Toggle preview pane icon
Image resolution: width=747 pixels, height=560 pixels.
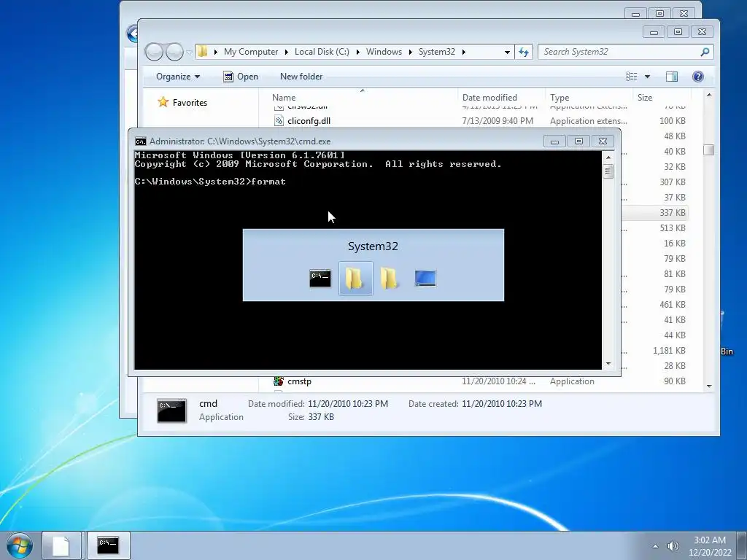point(672,77)
